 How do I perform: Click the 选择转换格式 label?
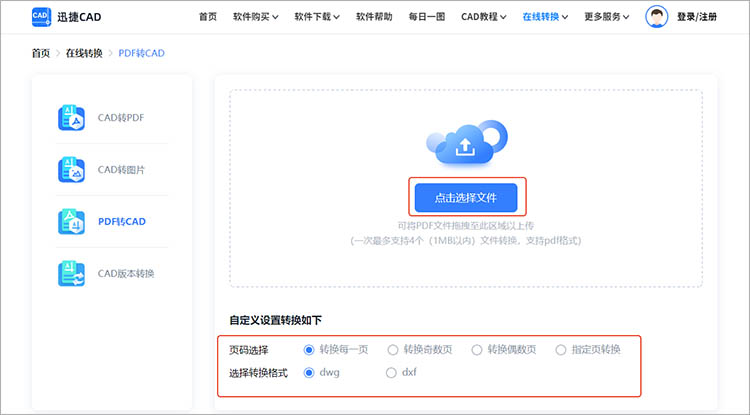258,373
